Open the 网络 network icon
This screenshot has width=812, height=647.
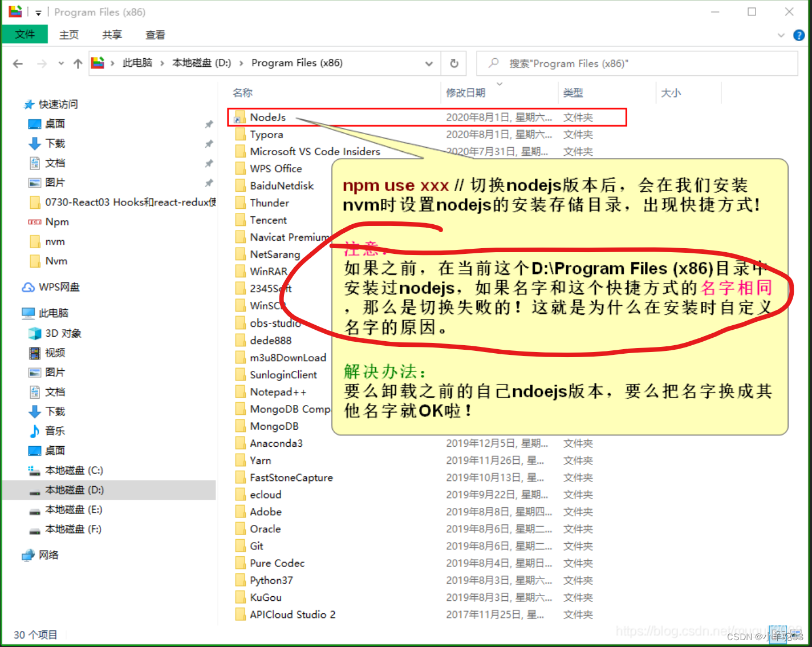click(29, 555)
